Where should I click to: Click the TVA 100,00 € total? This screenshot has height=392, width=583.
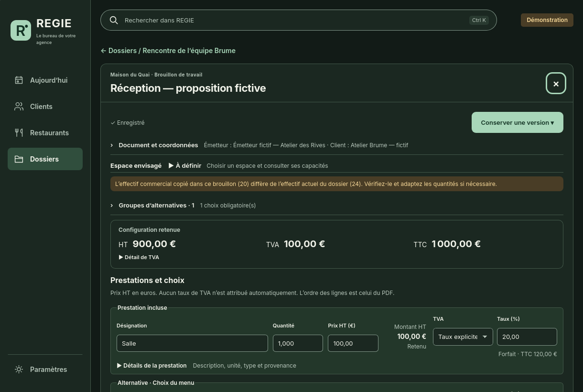(x=295, y=244)
